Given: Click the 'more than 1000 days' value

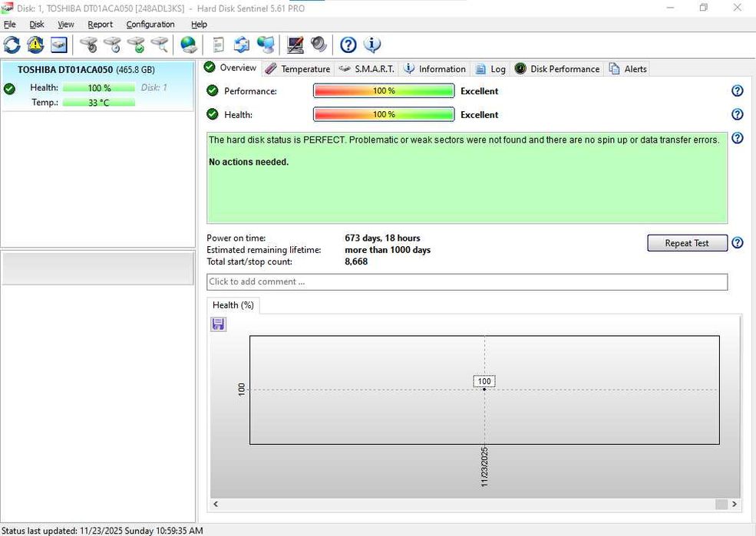Looking at the screenshot, I should pos(388,250).
